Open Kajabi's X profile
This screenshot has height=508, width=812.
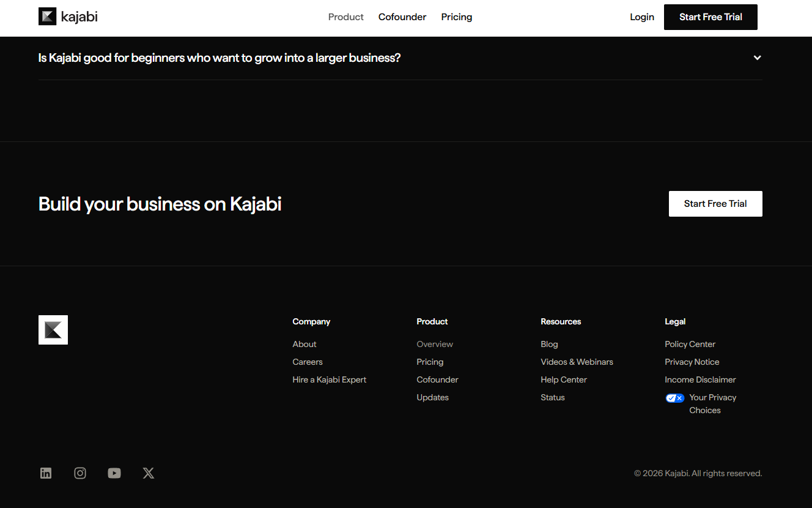coord(149,473)
